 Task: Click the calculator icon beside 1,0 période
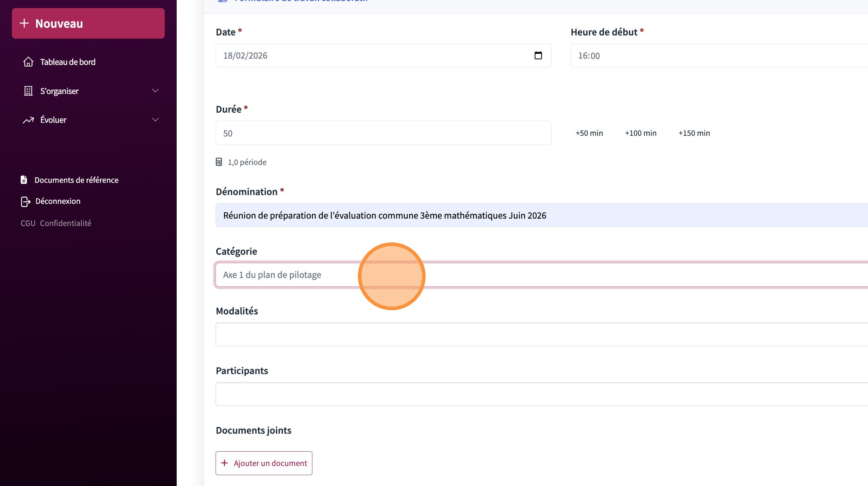219,162
